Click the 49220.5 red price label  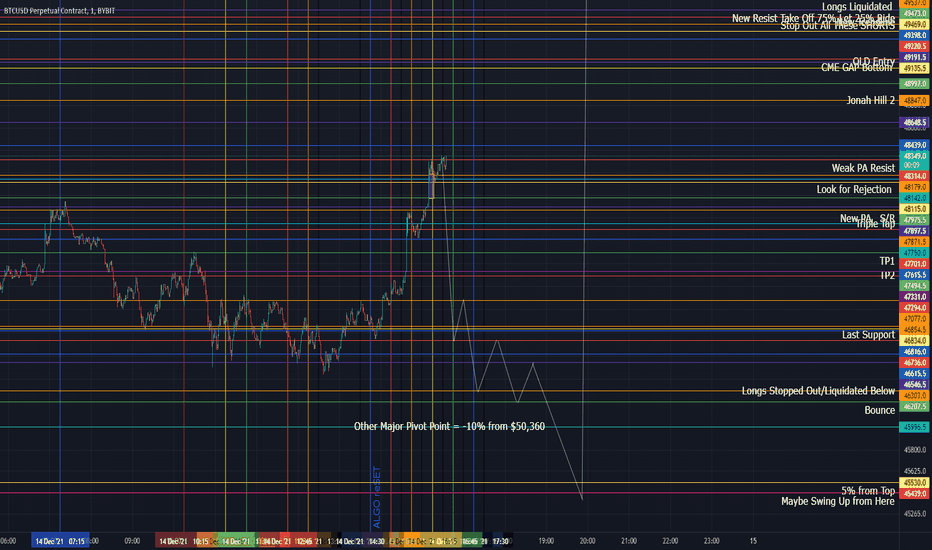pyautogui.click(x=914, y=46)
